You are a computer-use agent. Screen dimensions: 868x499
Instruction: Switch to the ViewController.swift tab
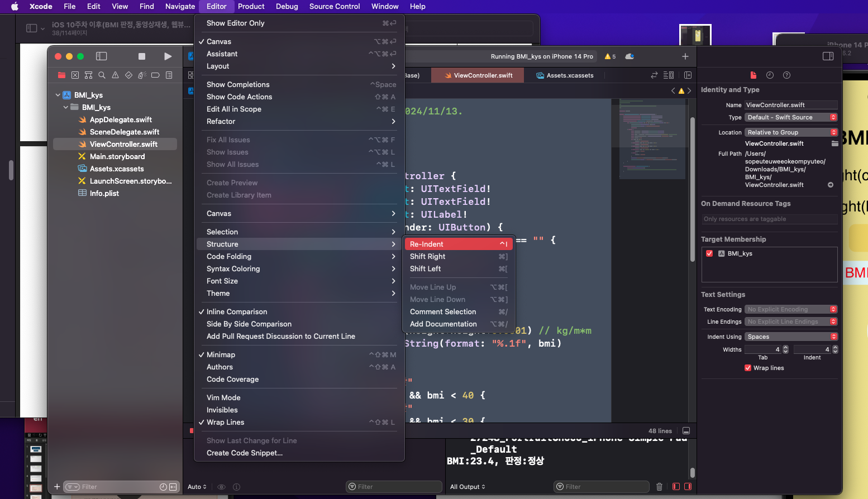(478, 75)
